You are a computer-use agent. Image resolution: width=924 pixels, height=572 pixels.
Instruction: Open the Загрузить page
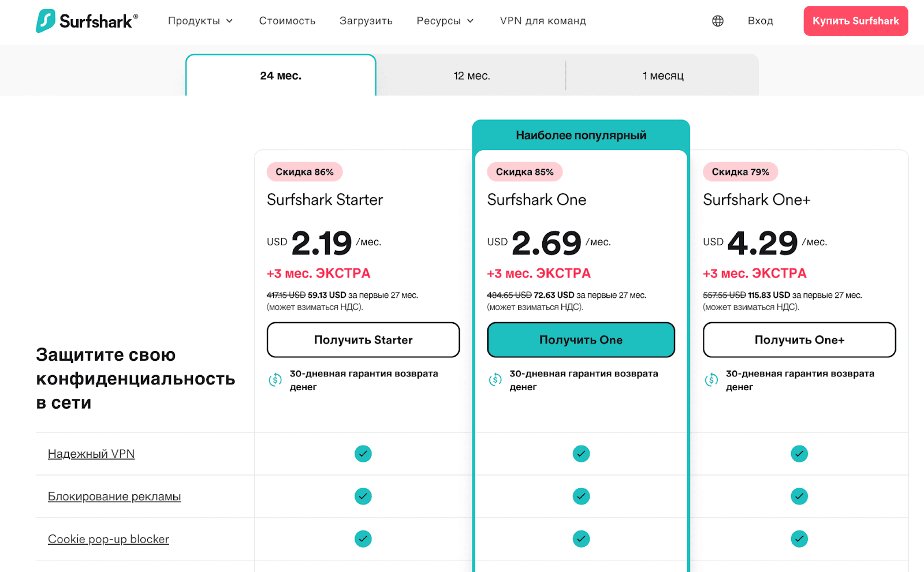pyautogui.click(x=366, y=21)
